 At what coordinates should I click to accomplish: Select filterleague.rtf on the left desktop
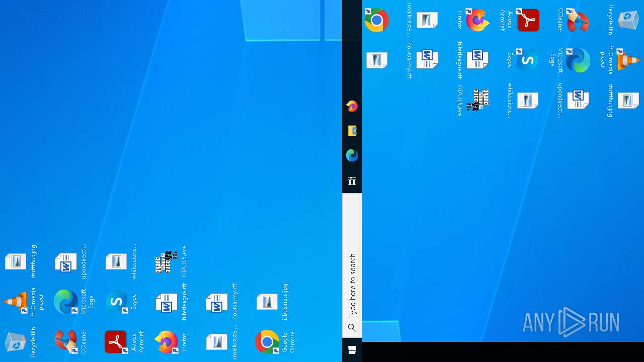pyautogui.click(x=171, y=302)
